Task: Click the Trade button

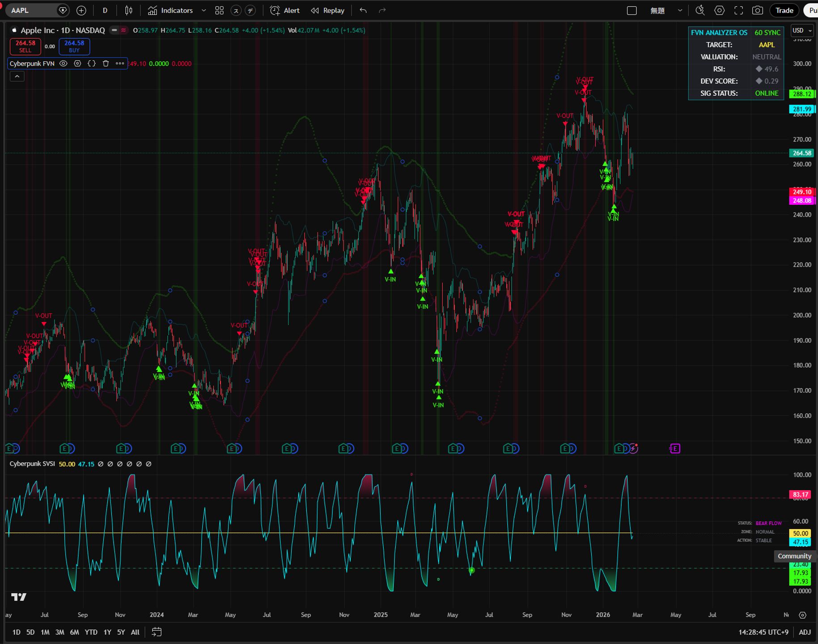Action: pos(784,10)
